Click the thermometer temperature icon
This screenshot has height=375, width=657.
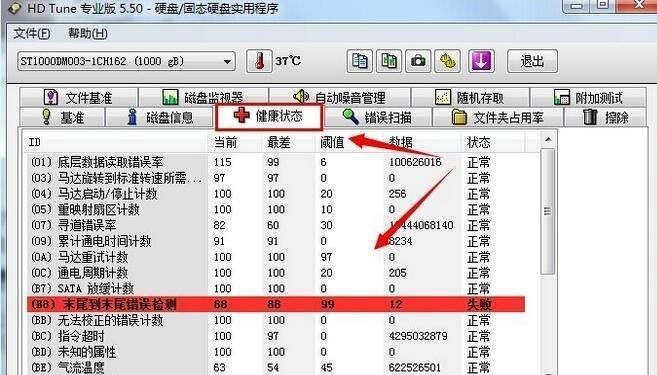(x=259, y=61)
